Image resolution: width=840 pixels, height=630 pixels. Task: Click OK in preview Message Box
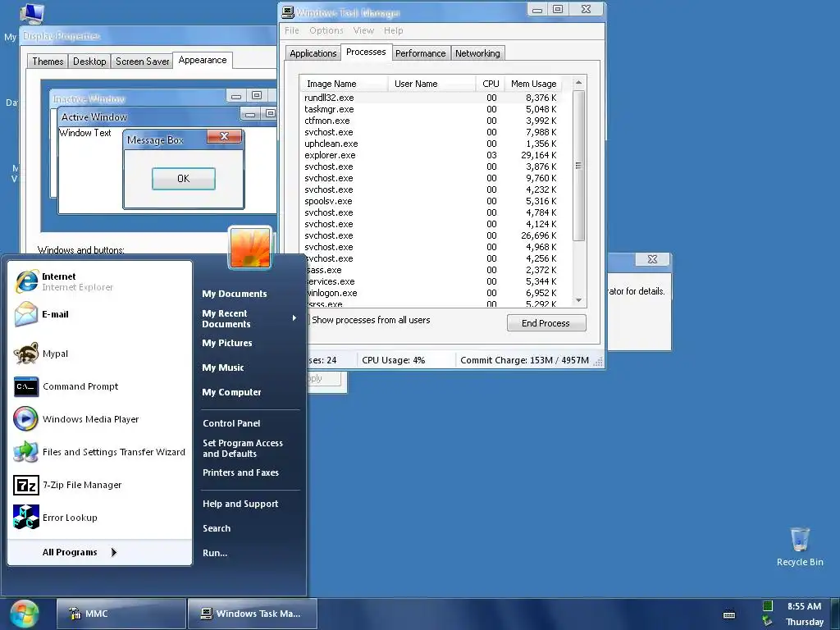click(x=183, y=178)
